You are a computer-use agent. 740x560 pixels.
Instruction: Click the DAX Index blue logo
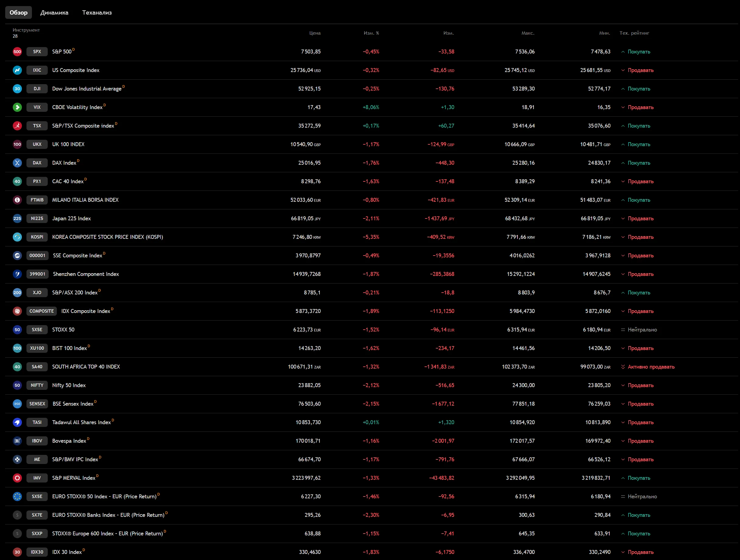click(17, 163)
